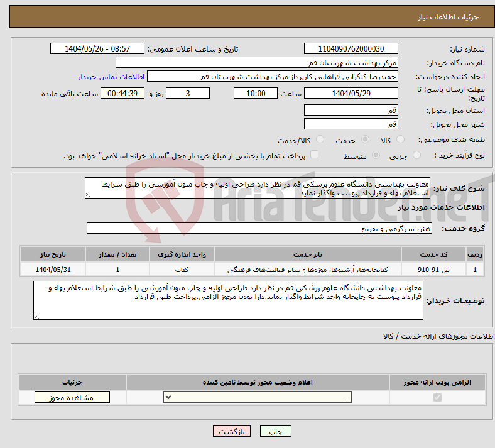Click the نام دستگاه خریدار field
The height and width of the screenshot is (448, 495).
(257, 62)
